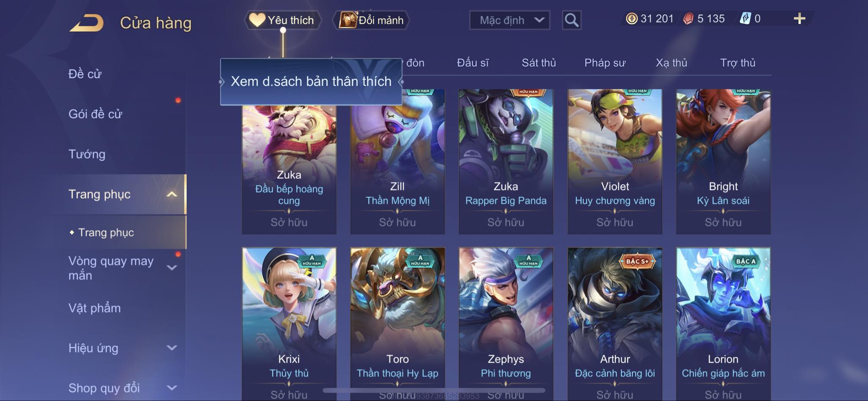
Task: Select the Violet Huy chương vàng skin card
Action: (615, 161)
